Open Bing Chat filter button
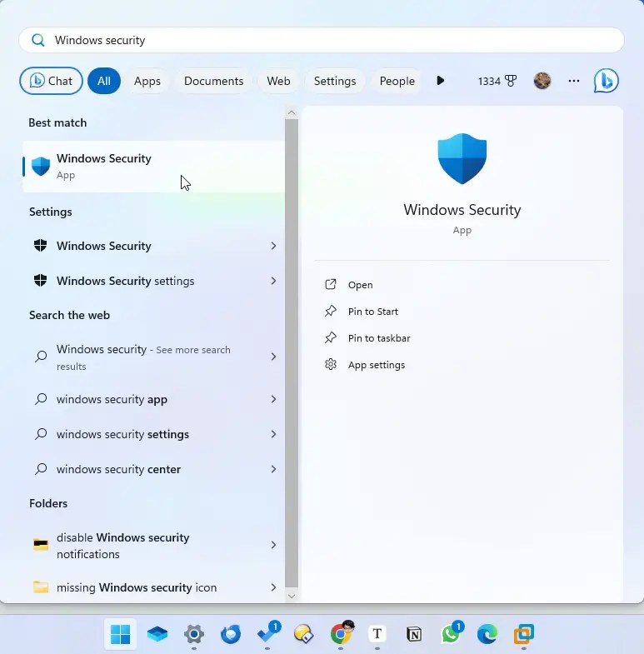644x654 pixels. click(x=51, y=81)
